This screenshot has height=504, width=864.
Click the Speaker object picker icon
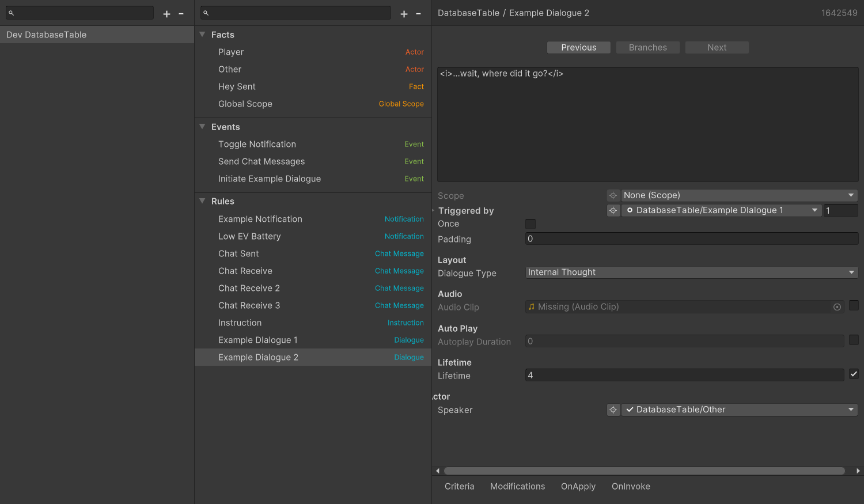(613, 410)
